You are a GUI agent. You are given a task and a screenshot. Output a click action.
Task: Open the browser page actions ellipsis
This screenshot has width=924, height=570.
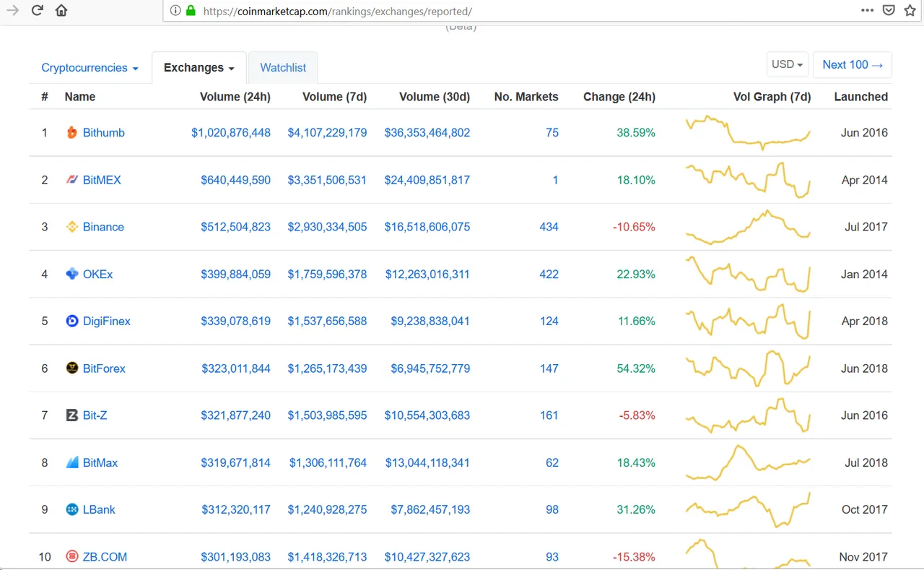(868, 10)
